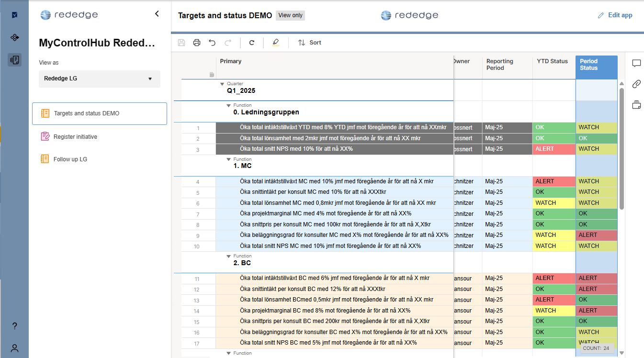644x358 pixels.
Task: Click the WATCH YTD status in row 14
Action: [554, 311]
